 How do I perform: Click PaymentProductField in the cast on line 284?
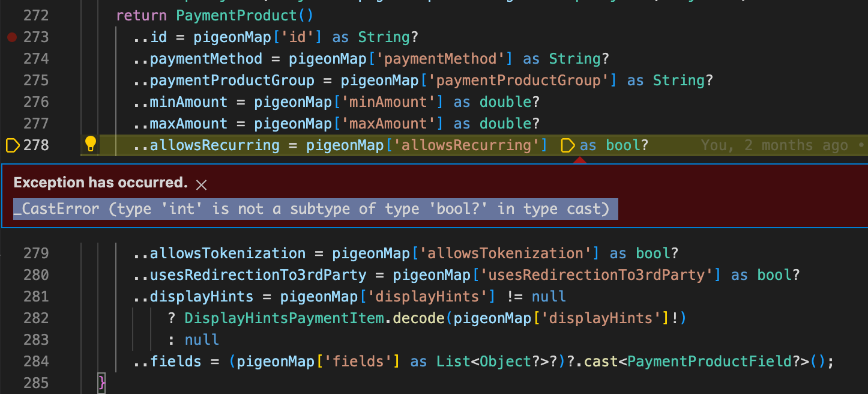click(710, 362)
